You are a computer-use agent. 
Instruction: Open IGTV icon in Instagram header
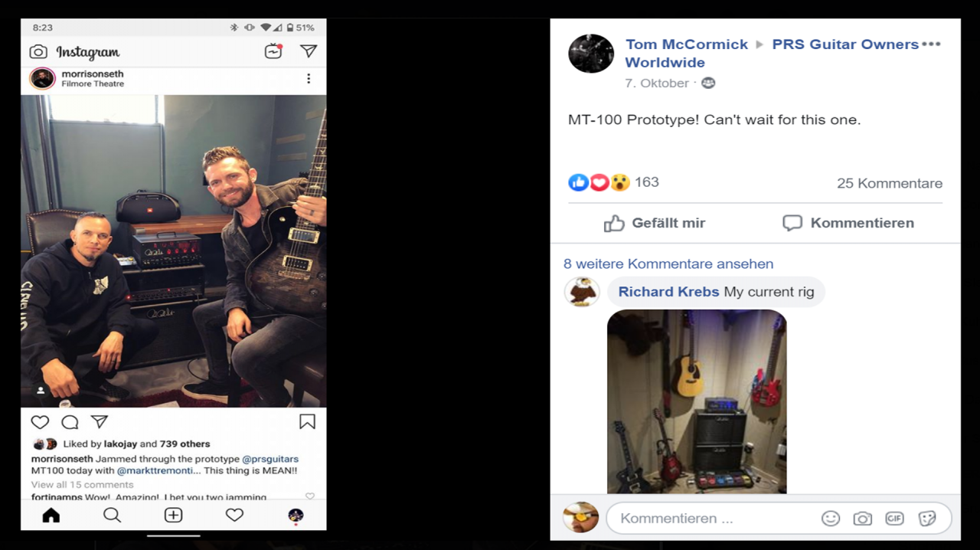273,51
